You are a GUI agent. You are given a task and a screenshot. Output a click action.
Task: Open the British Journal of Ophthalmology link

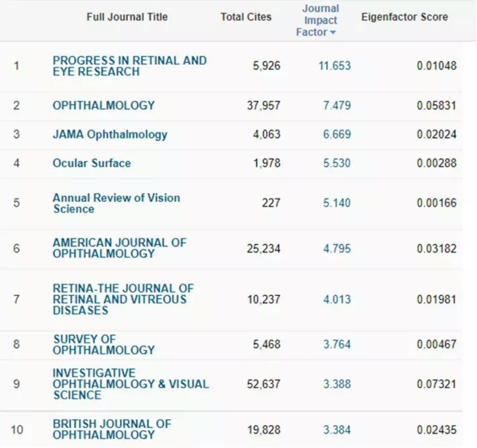coord(112,429)
